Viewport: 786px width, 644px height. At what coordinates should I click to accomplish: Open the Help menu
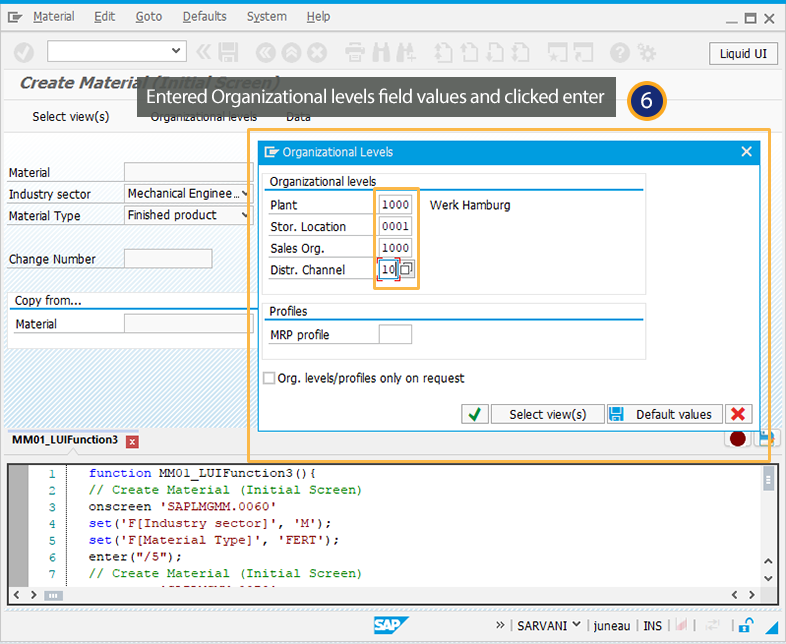pos(318,17)
